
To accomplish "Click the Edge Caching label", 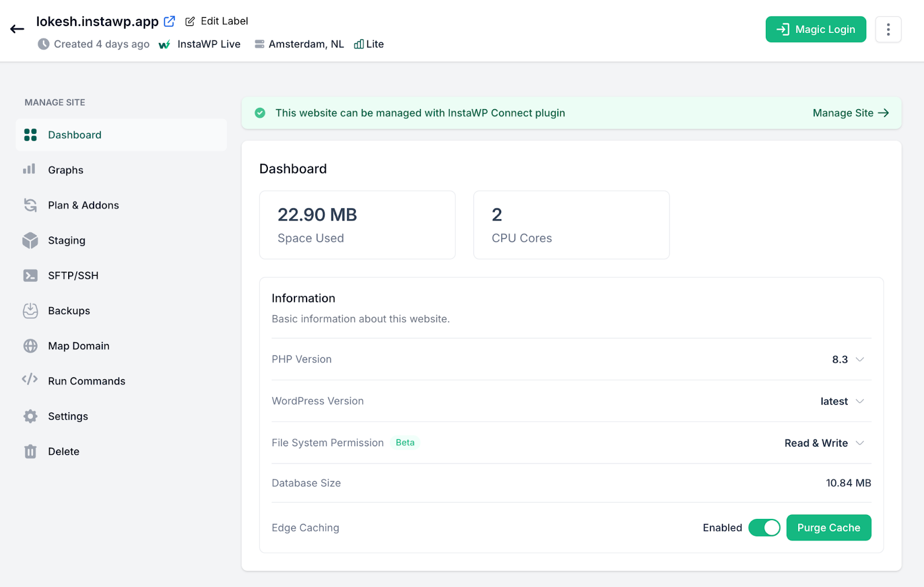I will click(x=305, y=528).
